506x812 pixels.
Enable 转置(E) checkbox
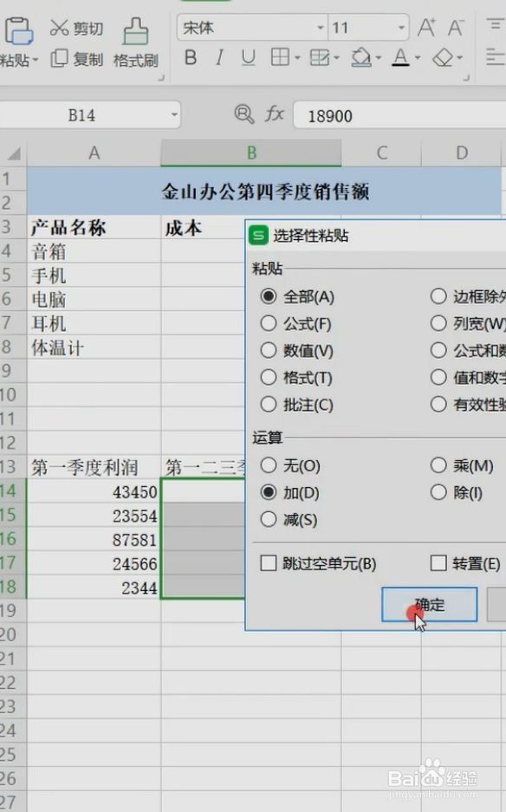coord(438,563)
